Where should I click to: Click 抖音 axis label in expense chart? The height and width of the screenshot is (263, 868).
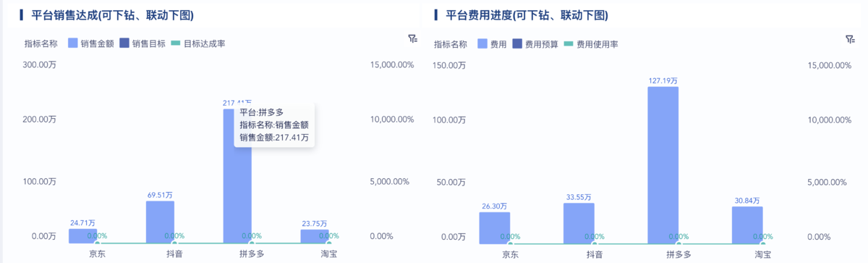tap(595, 254)
